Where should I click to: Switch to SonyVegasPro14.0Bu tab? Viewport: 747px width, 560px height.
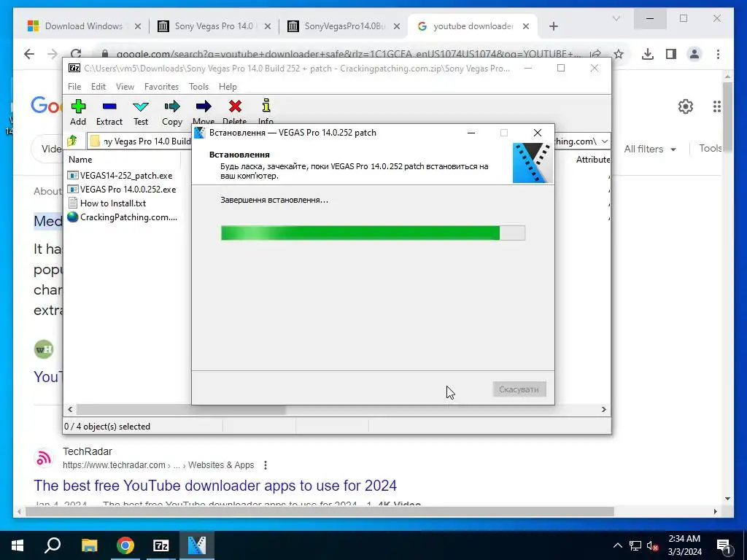coord(344,26)
